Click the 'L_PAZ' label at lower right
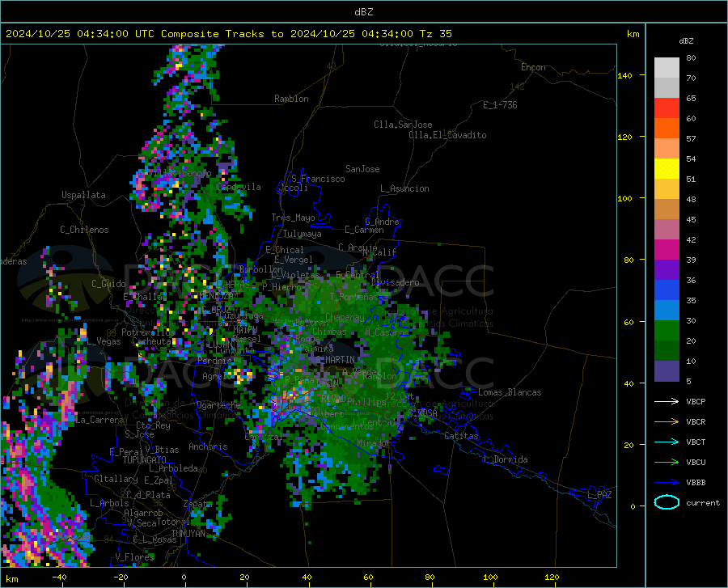The height and width of the screenshot is (588, 728). click(599, 495)
